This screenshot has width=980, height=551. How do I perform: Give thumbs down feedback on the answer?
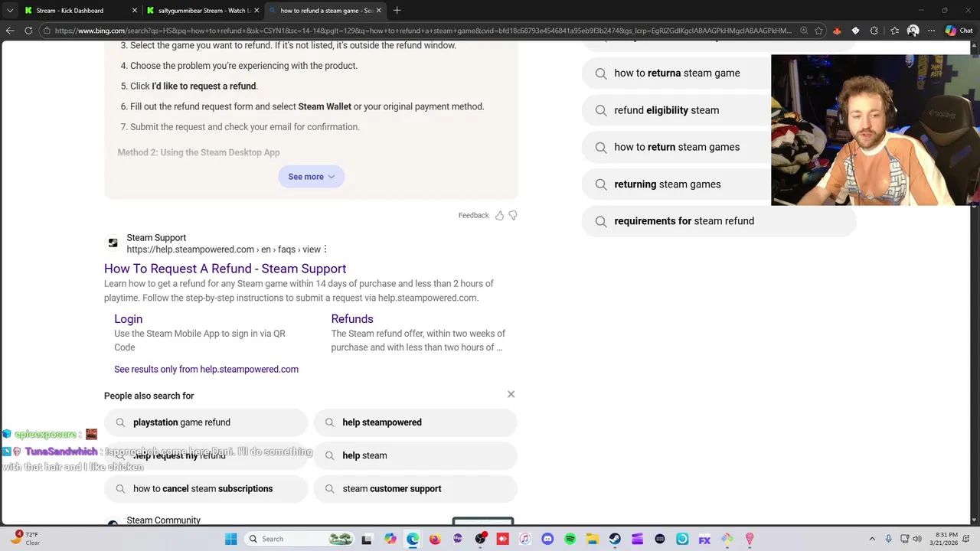pyautogui.click(x=513, y=216)
